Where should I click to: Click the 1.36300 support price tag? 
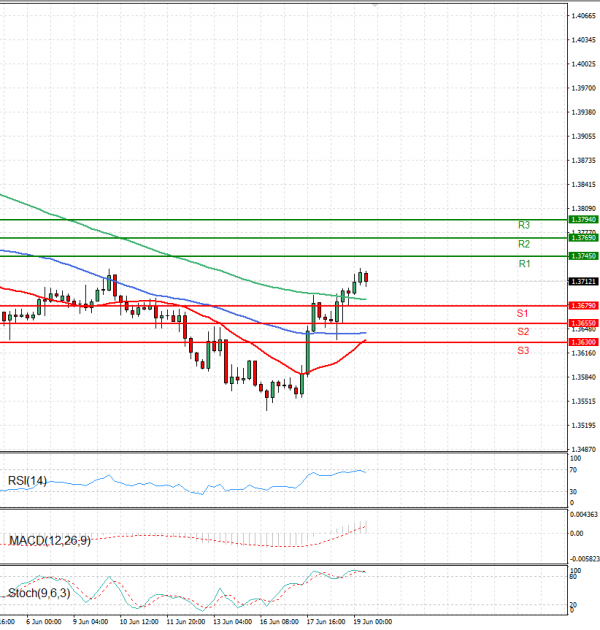583,342
